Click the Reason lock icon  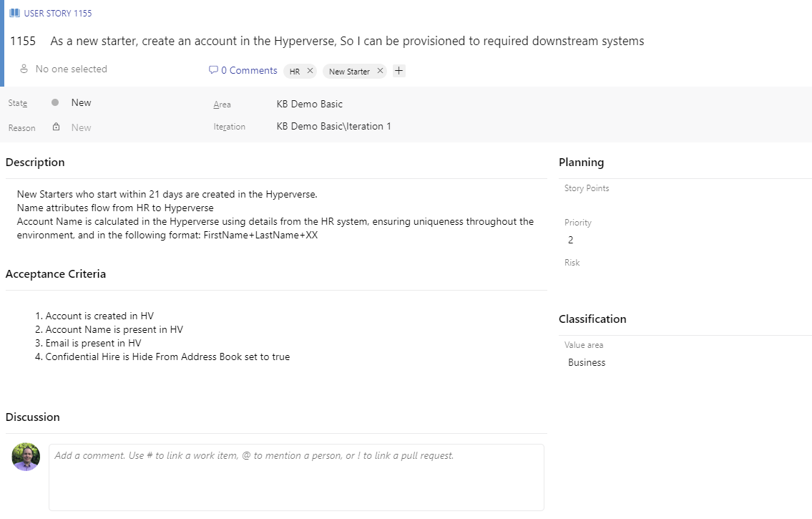coord(56,127)
